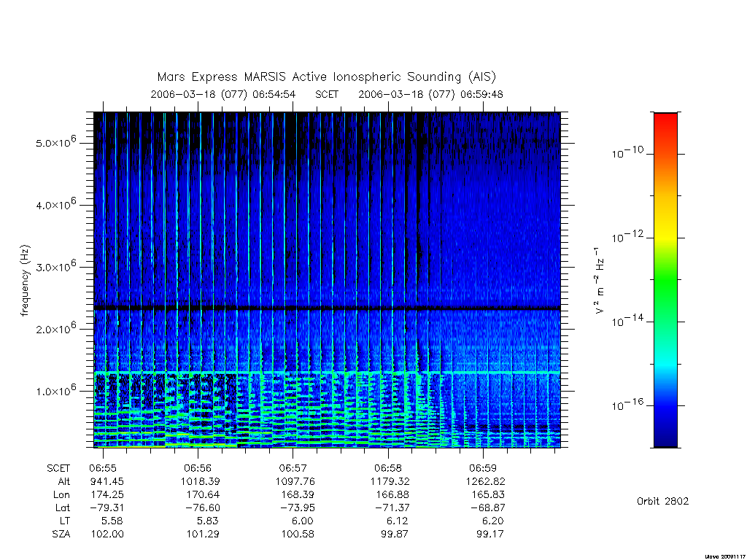Viewport: 747px width, 560px height.
Task: Click the Lat row label
Action: click(x=63, y=507)
